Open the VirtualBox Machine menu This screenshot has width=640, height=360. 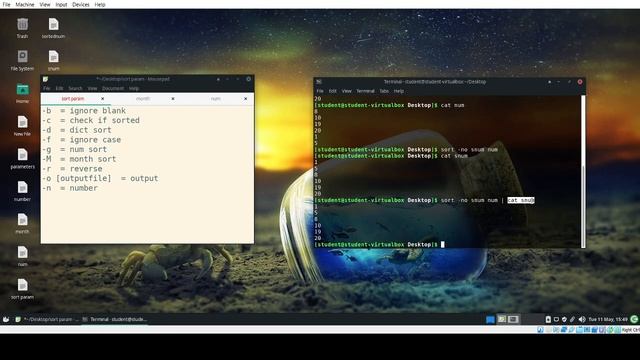click(25, 4)
